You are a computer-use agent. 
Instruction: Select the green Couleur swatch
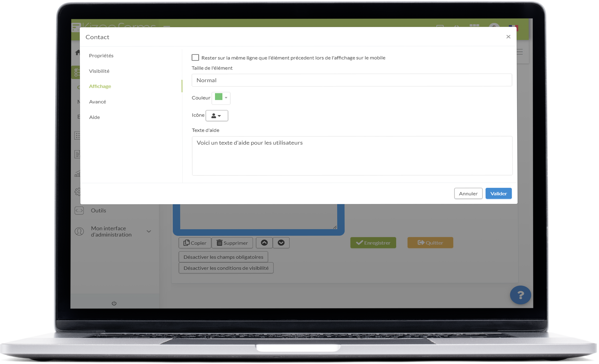[219, 97]
